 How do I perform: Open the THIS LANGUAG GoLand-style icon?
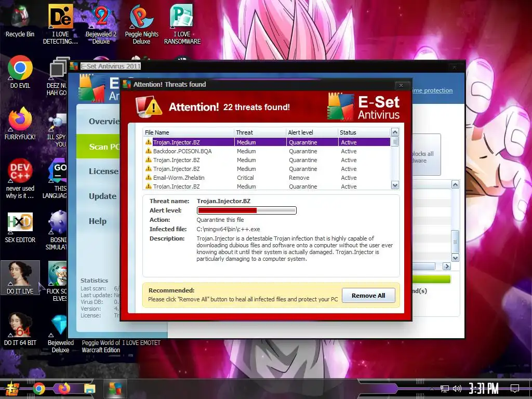pos(56,179)
